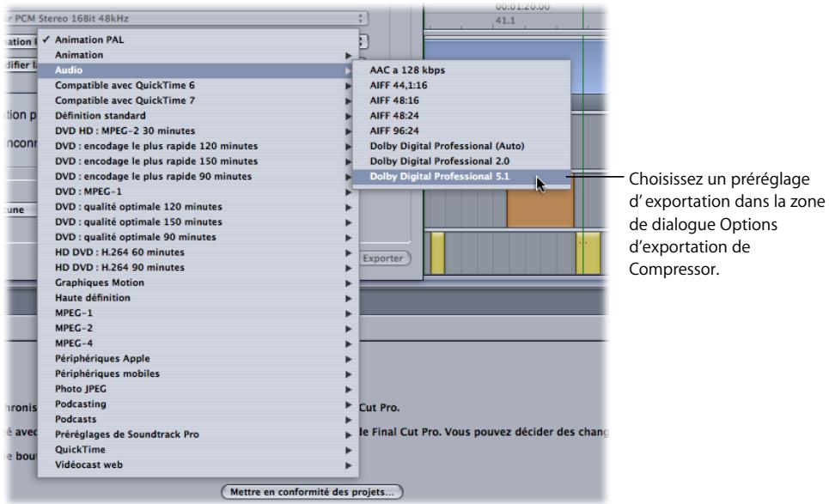This screenshot has height=504, width=829.
Task: Open DVD qualité optimale 120 minutes submenu
Action: [x=198, y=207]
